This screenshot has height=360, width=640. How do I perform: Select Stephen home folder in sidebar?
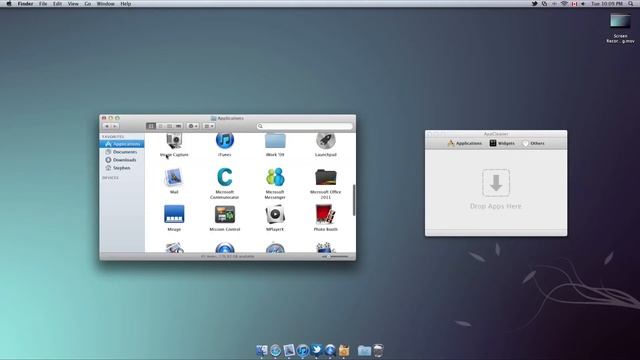coord(122,168)
